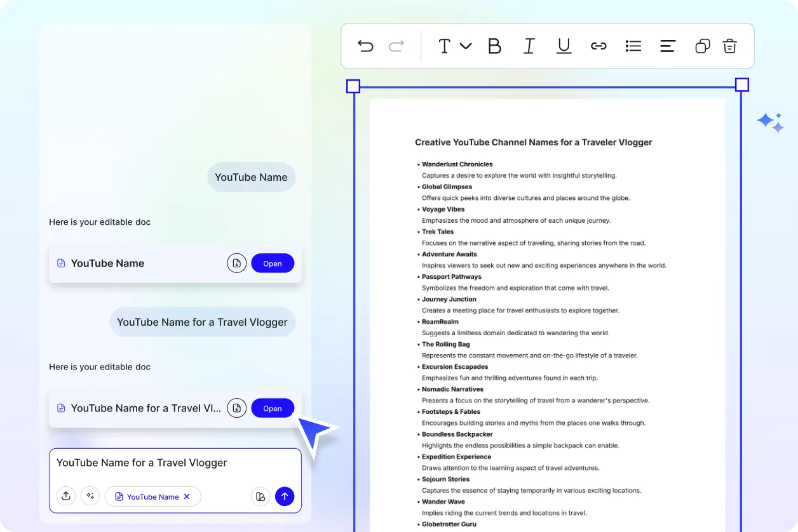The image size is (798, 532).
Task: Click the YouTube Name chat message bubble
Action: [x=251, y=177]
